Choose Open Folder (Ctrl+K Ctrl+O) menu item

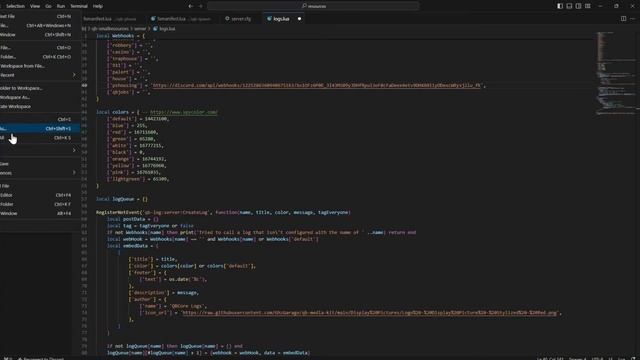(39, 57)
